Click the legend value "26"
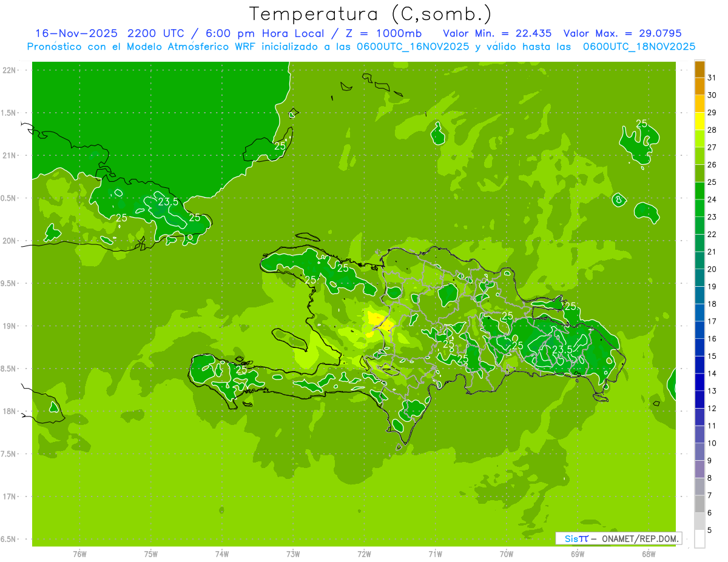Viewport: 728px width, 562px height. coord(712,164)
